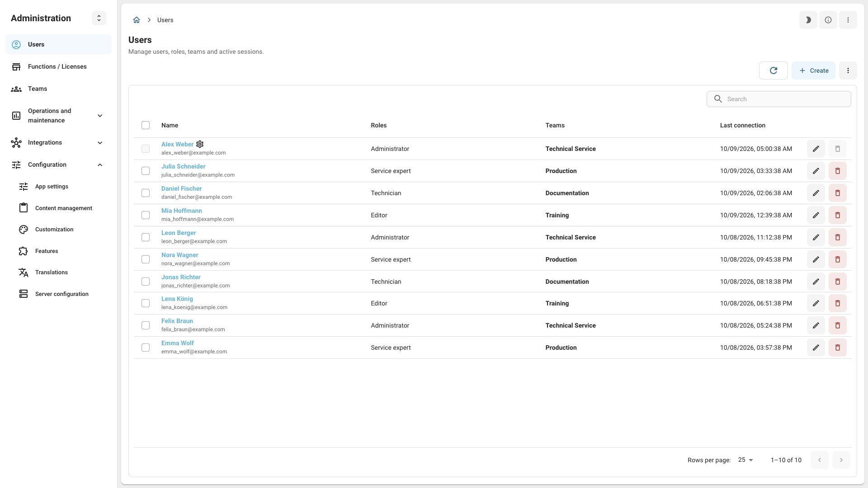
Task: Check Daniel Fischer row checkbox
Action: coord(145,193)
